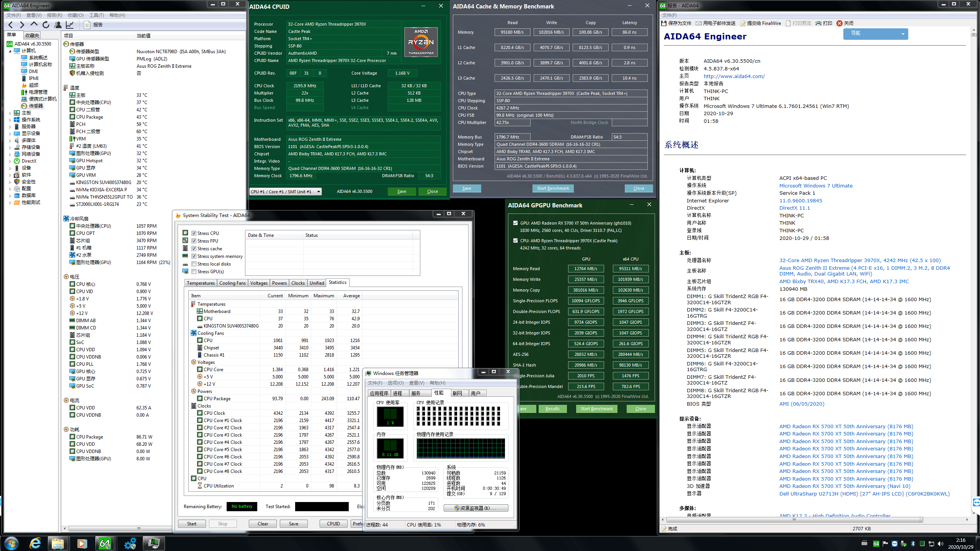The height and width of the screenshot is (551, 980).
Task: Click the gears icon in the taskbar
Action: click(x=130, y=543)
